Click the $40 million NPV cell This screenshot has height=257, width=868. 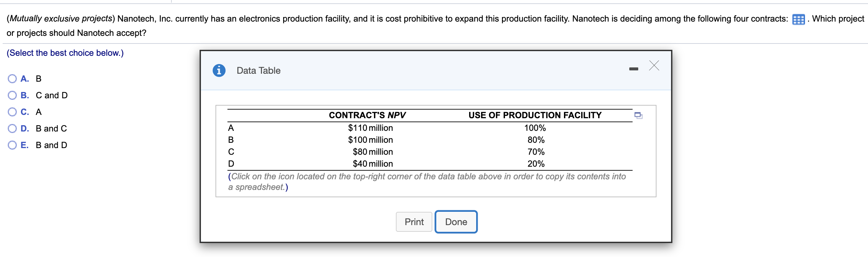(x=373, y=164)
